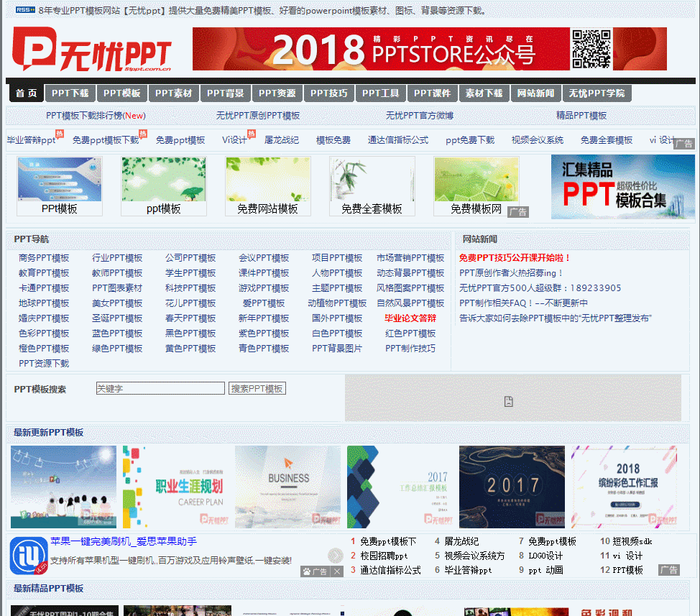Click the 关键字 search input field

click(160, 389)
